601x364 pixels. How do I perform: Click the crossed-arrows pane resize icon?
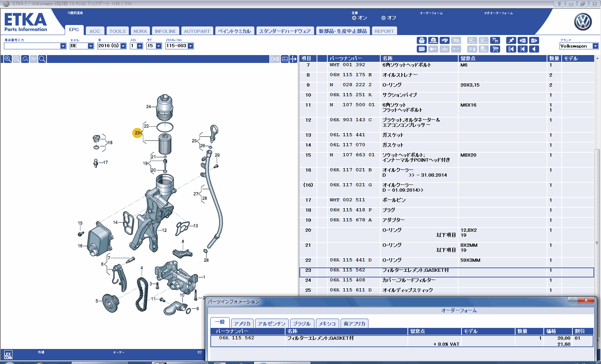293,59
